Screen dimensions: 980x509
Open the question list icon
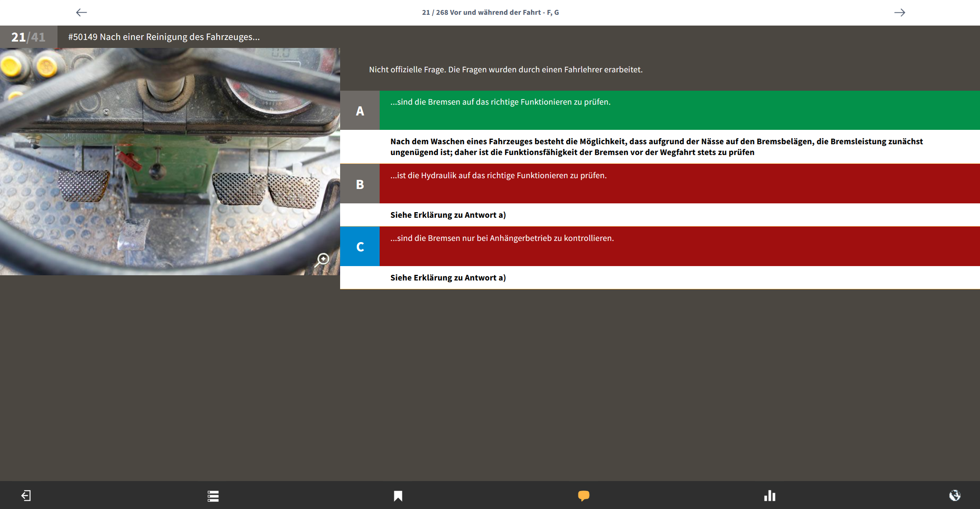pyautogui.click(x=213, y=496)
